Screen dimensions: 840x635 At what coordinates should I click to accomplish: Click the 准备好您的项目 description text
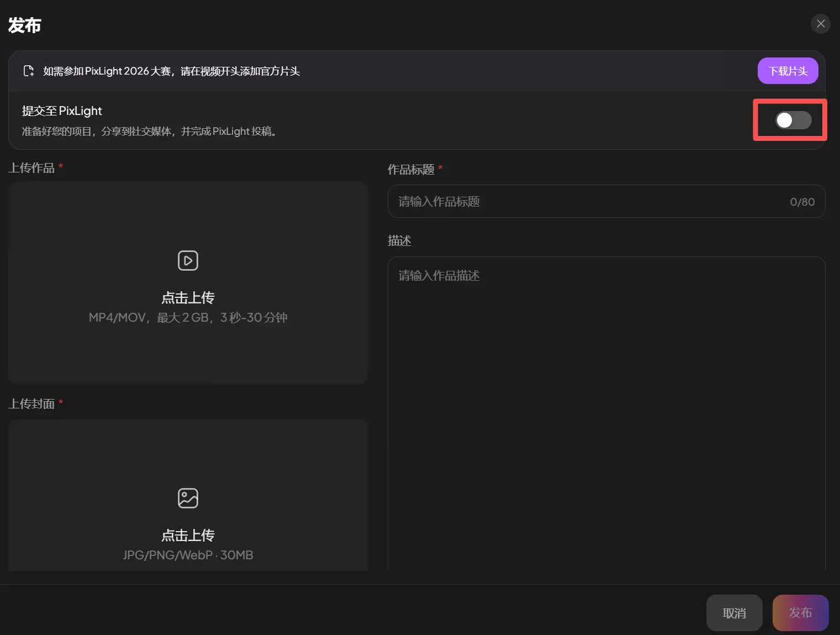coord(150,132)
